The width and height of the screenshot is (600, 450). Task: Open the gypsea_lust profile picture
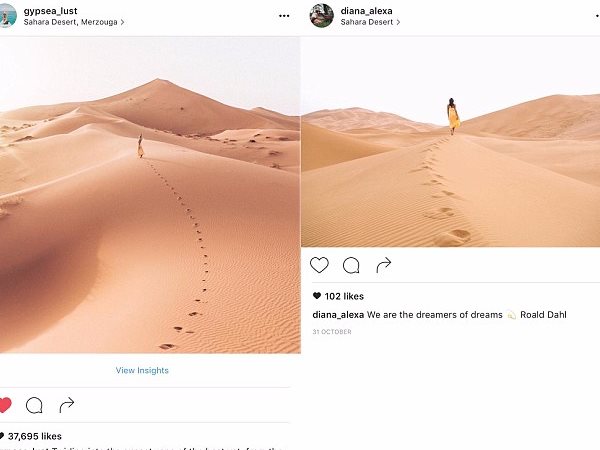[x=8, y=15]
